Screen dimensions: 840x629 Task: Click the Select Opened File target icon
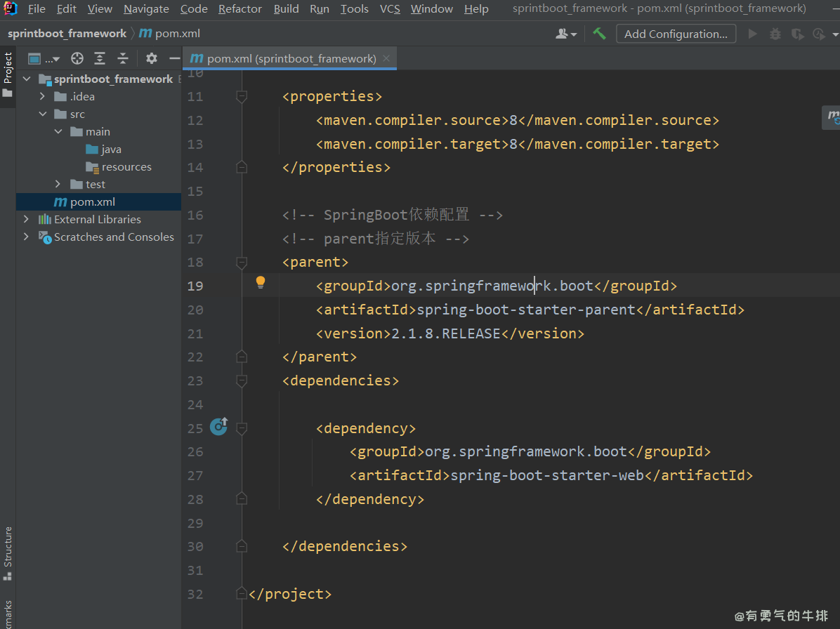pyautogui.click(x=77, y=58)
